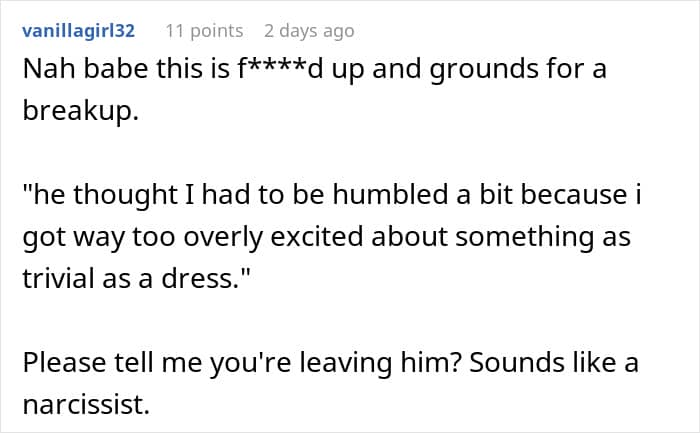The width and height of the screenshot is (700, 433).
Task: Click the word 'Nah' starting the comment
Action: [x=49, y=69]
